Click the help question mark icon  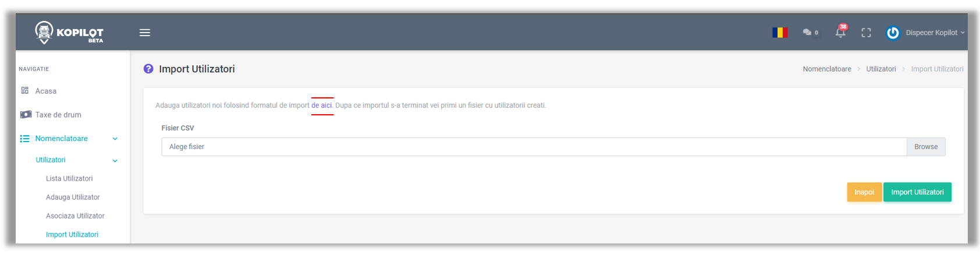(x=148, y=69)
